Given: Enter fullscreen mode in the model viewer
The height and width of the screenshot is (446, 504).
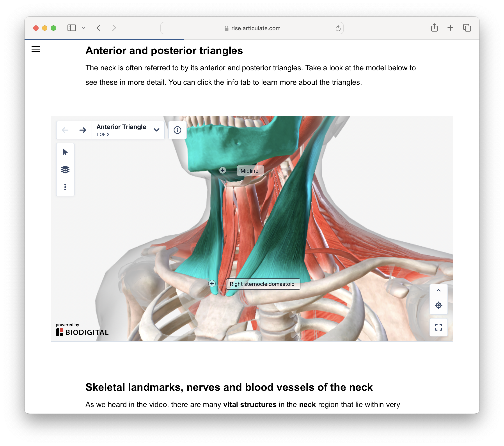Looking at the screenshot, I should tap(438, 327).
